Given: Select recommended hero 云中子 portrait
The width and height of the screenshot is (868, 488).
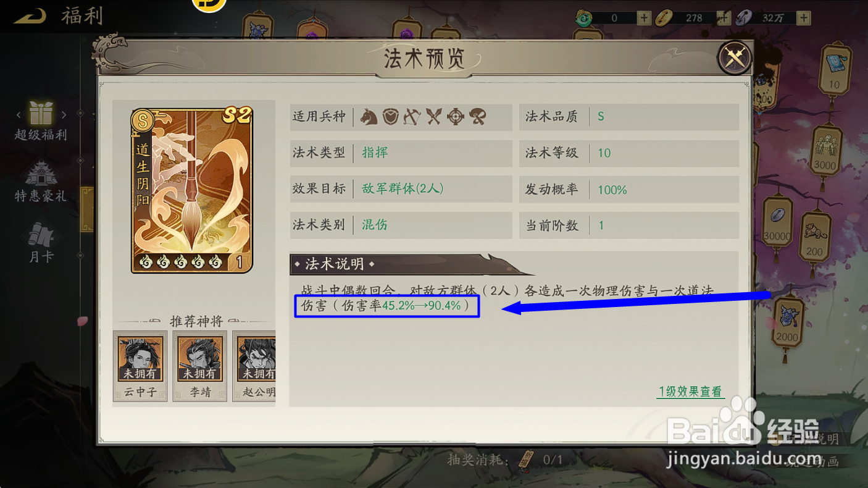Looking at the screenshot, I should pyautogui.click(x=140, y=366).
